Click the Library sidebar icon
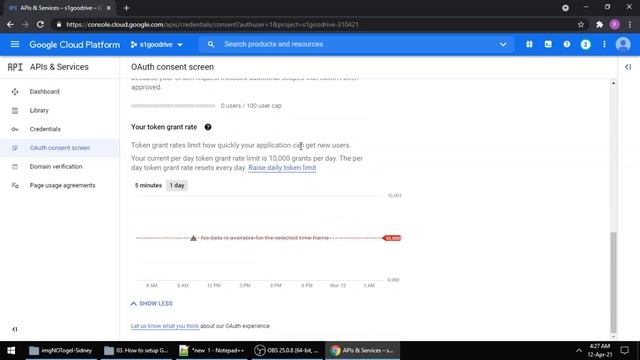 click(15, 110)
